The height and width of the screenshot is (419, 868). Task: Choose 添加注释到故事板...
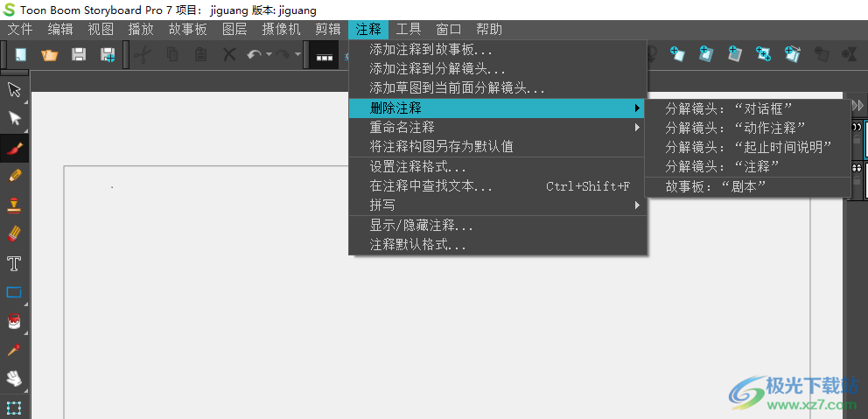click(x=498, y=51)
